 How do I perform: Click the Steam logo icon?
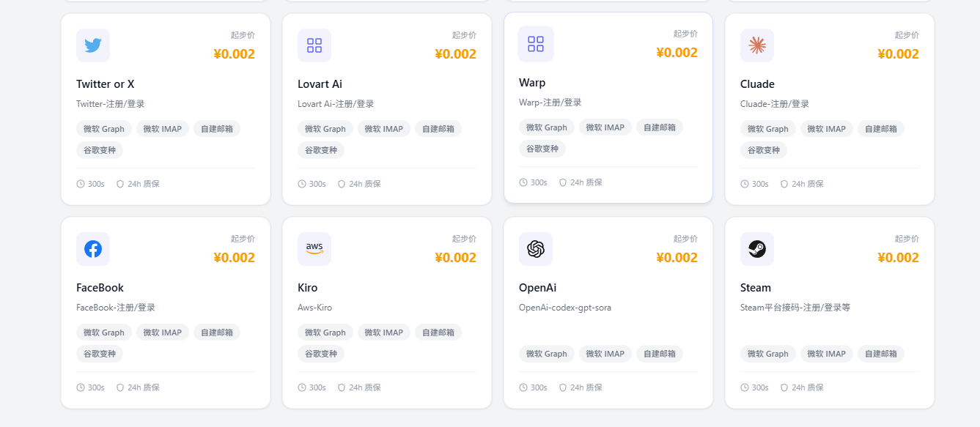point(757,249)
